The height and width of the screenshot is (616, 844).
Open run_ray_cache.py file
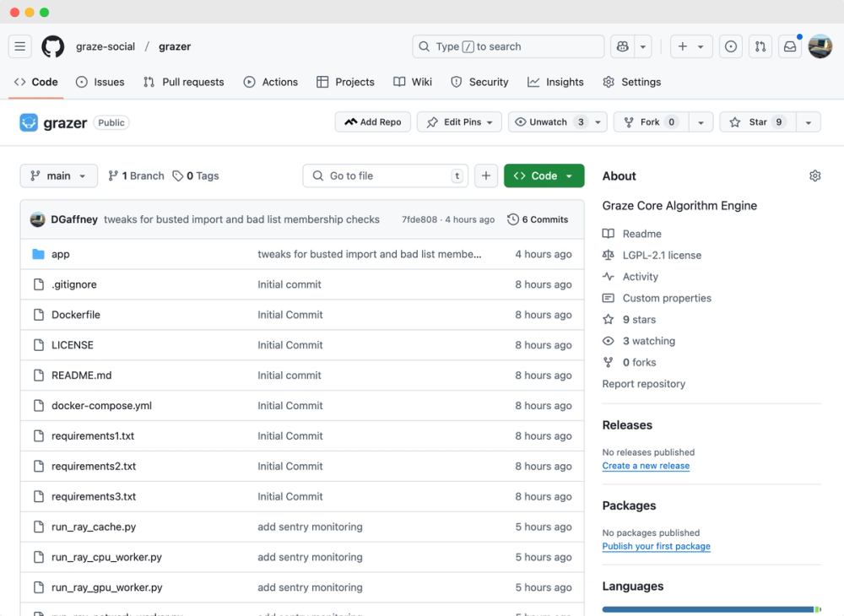tap(94, 527)
